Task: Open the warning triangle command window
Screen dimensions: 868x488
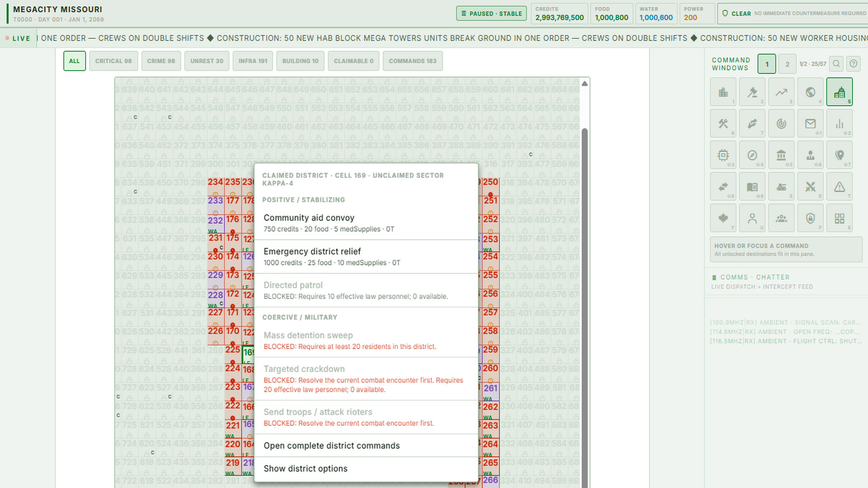Action: 840,187
